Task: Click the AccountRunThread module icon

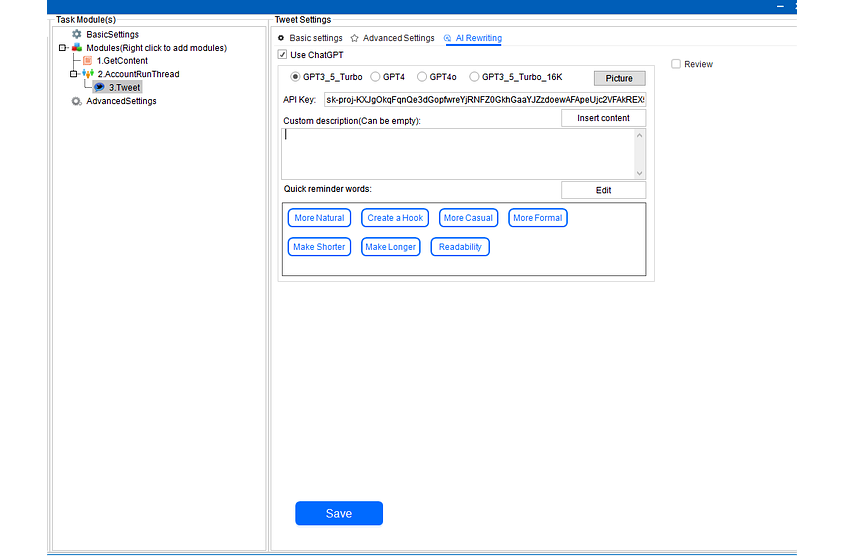Action: click(88, 74)
